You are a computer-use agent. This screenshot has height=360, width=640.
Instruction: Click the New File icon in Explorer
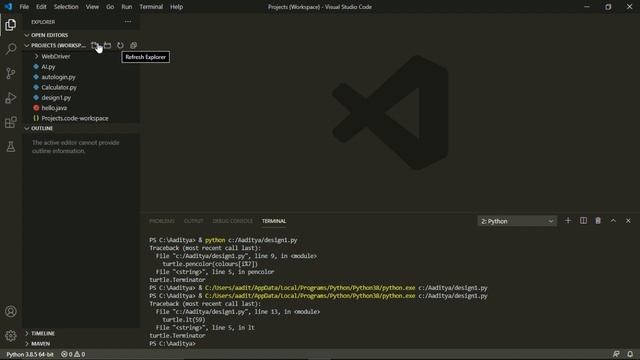click(x=95, y=45)
